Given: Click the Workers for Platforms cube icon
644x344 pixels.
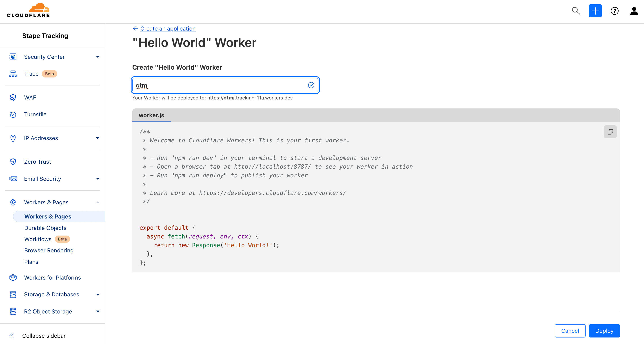Looking at the screenshot, I should (13, 278).
